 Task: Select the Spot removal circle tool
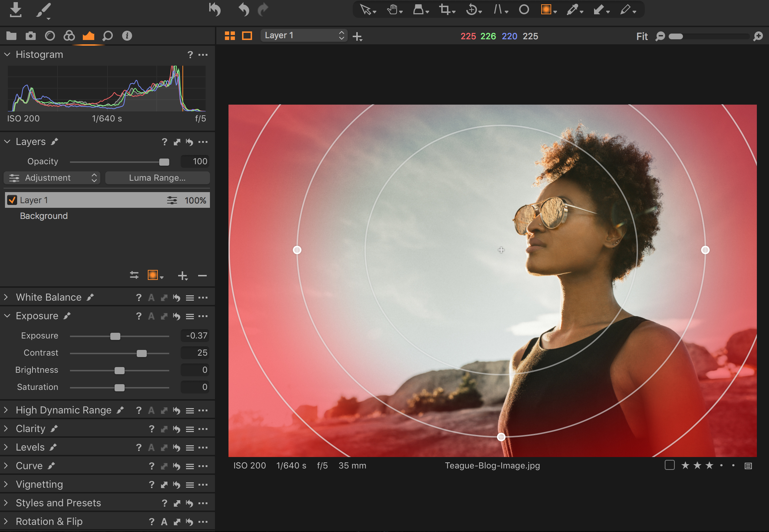click(x=524, y=9)
